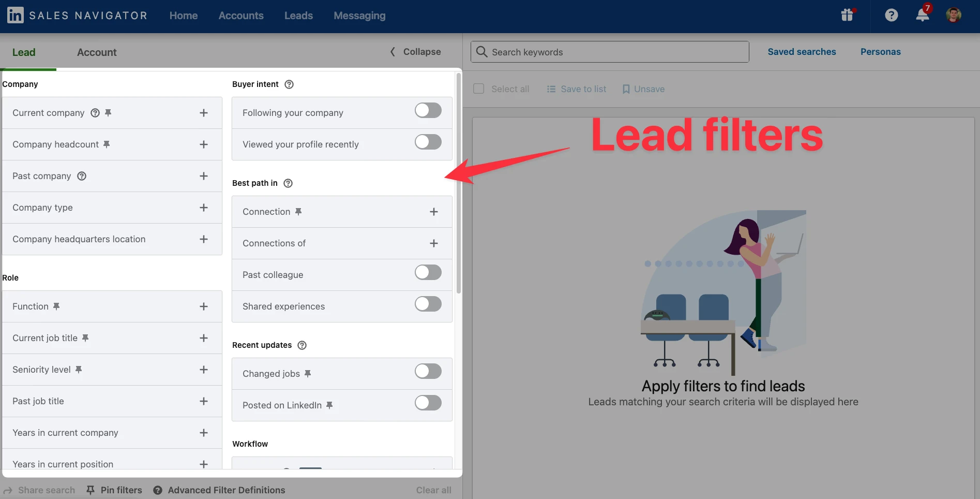Click the Save to list icon
The height and width of the screenshot is (499, 980).
point(551,89)
